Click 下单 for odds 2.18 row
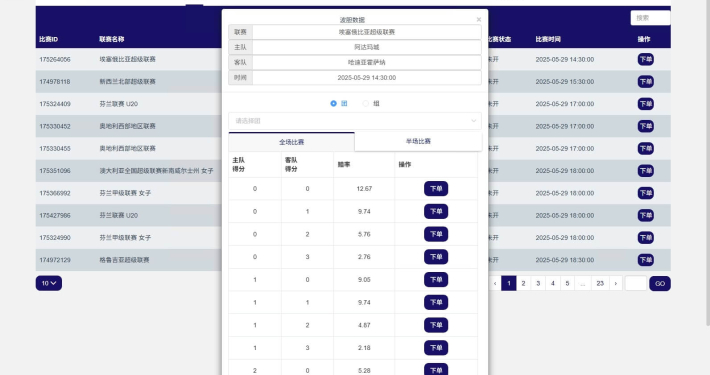 (x=436, y=347)
